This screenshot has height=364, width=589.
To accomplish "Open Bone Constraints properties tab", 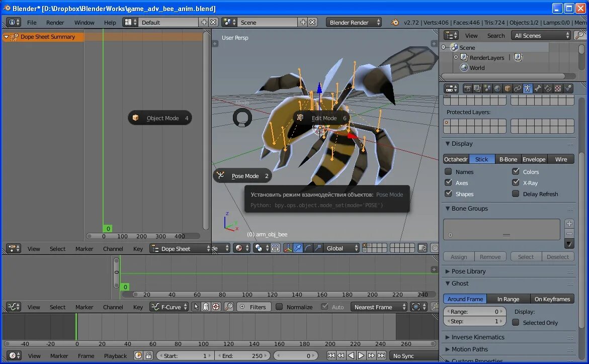I will click(548, 88).
